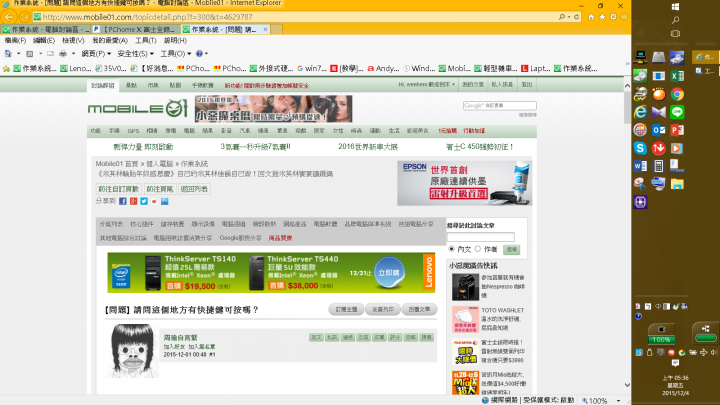
Task: Open the Windows Start logo button
Action: 675,6
